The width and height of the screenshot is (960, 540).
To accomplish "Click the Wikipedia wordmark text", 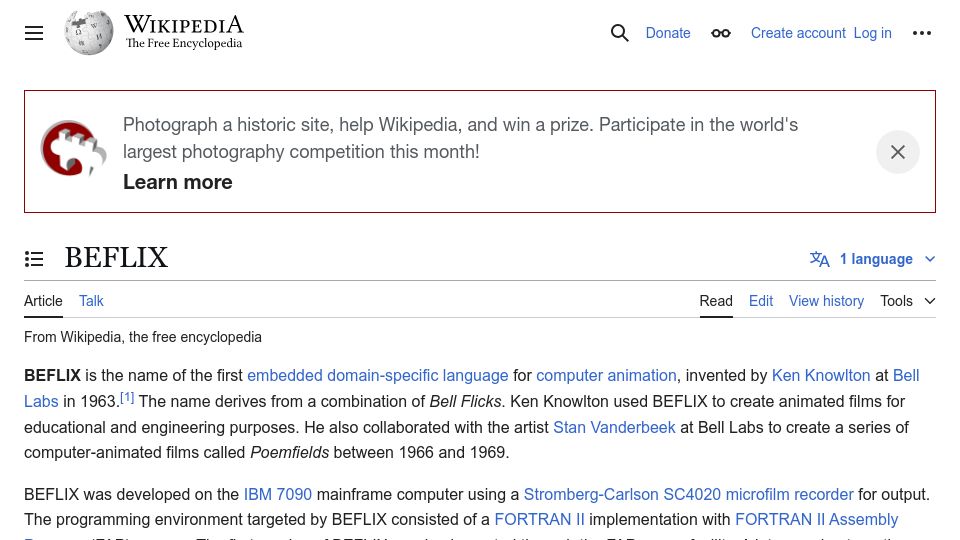I will (x=184, y=25).
